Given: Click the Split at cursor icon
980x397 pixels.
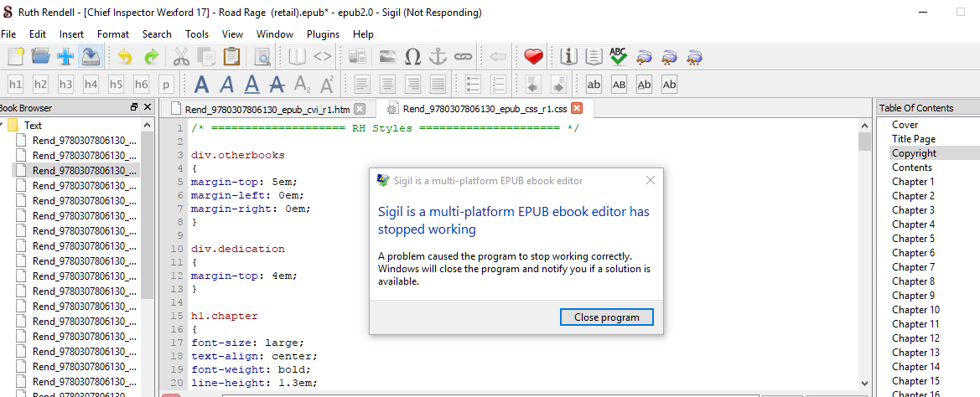Looking at the screenshot, I should coord(357,57).
